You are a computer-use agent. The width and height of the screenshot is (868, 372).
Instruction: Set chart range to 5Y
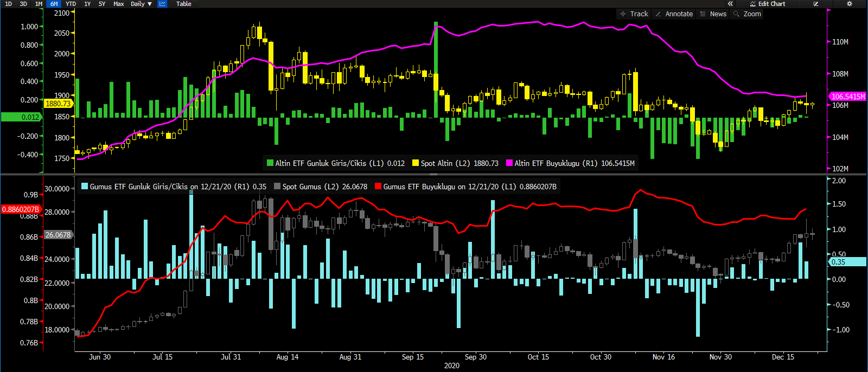[102, 4]
